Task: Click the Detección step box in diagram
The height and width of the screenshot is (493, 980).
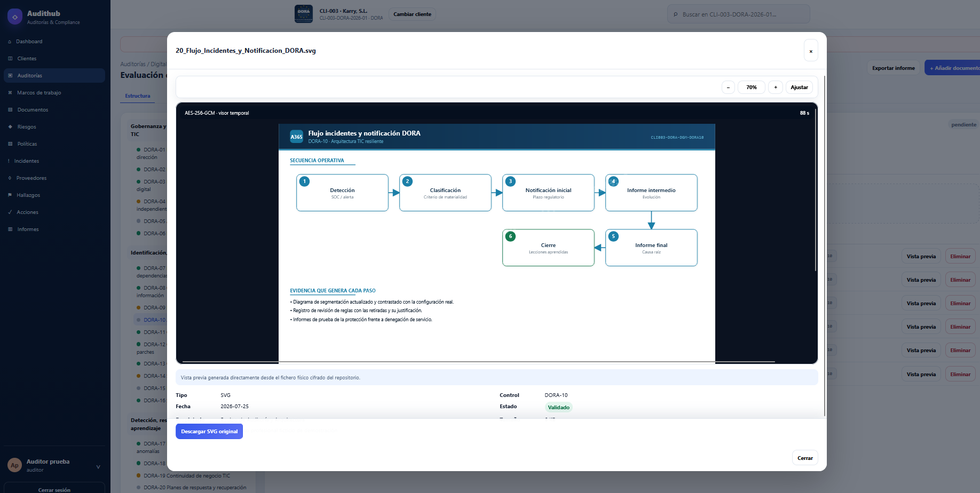Action: (x=342, y=193)
